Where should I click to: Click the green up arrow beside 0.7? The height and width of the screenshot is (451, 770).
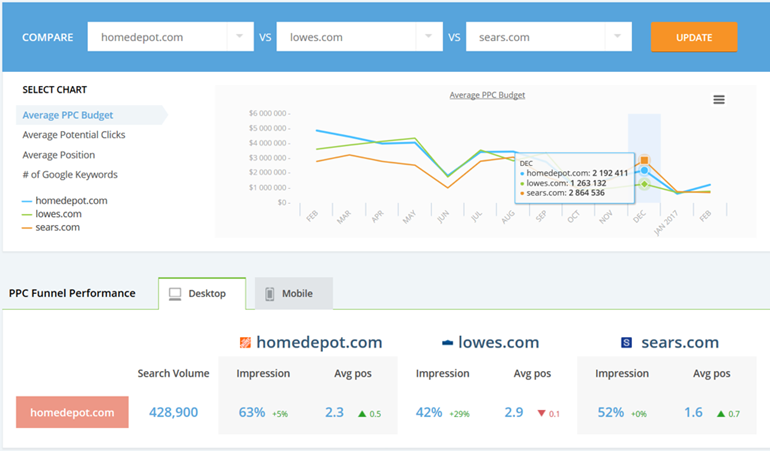(x=721, y=414)
